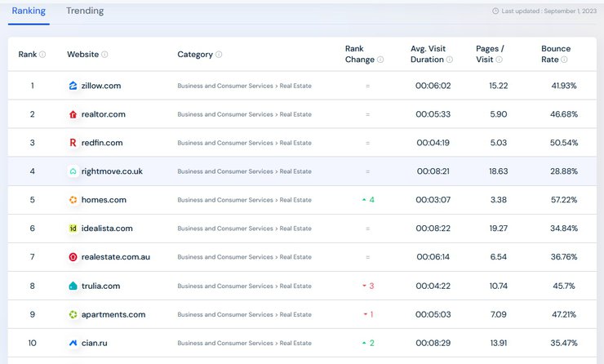This screenshot has height=364, width=604.
Task: Open the realestate.com.au website link
Action: point(116,256)
